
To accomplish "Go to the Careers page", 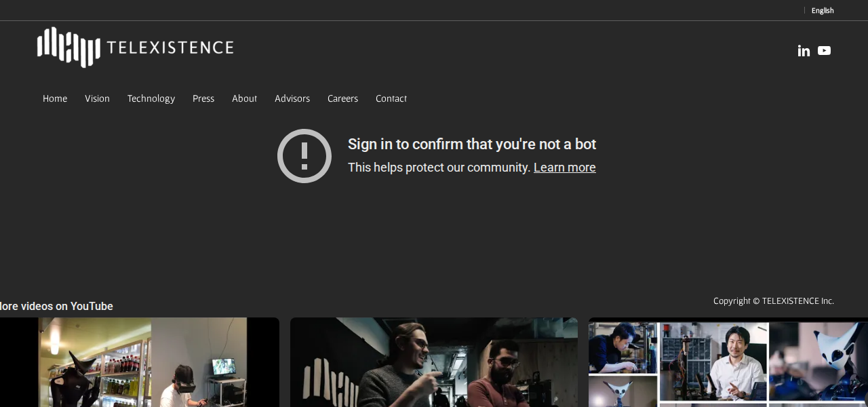I will click(x=342, y=98).
